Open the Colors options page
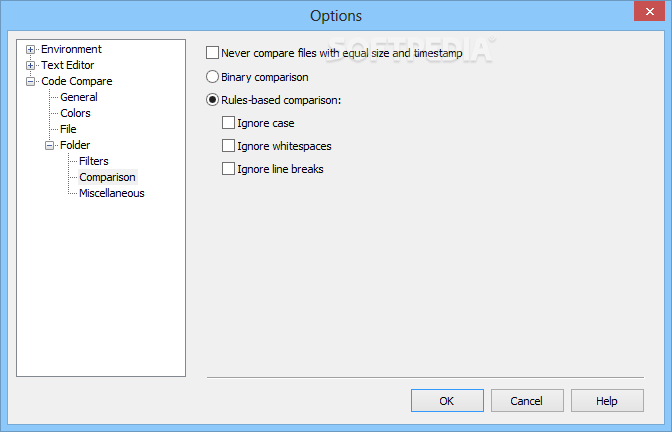Viewport: 672px width, 432px height. pos(75,113)
